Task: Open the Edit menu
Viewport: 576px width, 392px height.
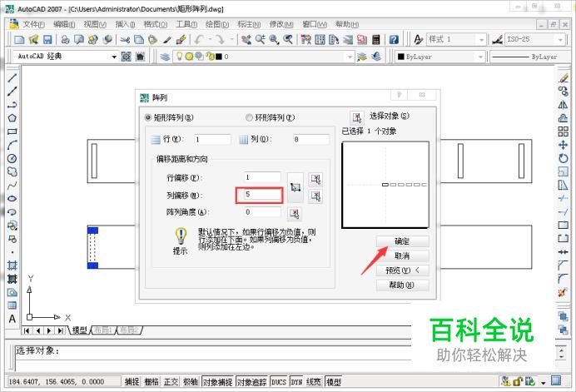Action: (64, 24)
